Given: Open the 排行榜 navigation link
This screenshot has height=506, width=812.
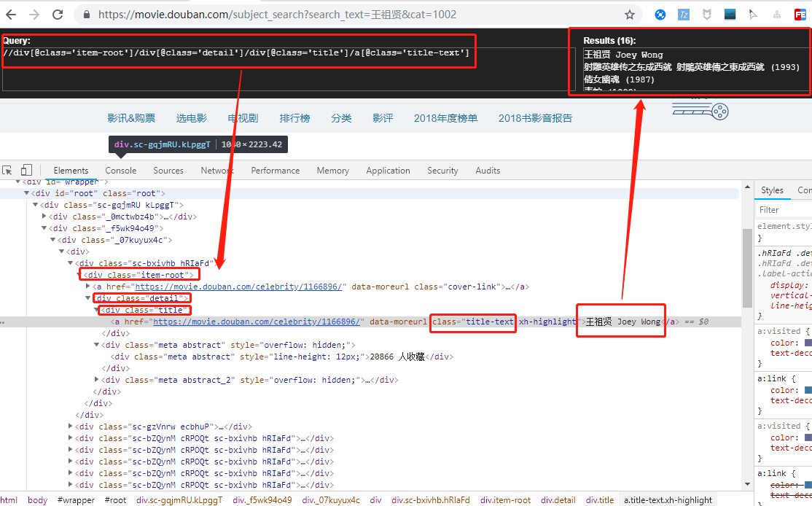Looking at the screenshot, I should click(294, 118).
